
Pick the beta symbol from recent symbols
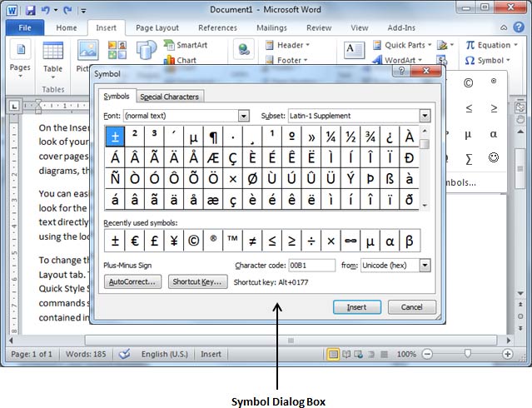pos(410,241)
